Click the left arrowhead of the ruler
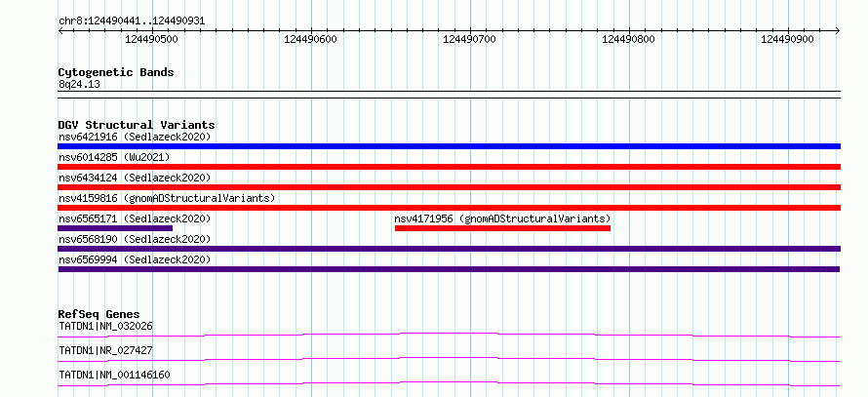The image size is (868, 397). point(60,30)
